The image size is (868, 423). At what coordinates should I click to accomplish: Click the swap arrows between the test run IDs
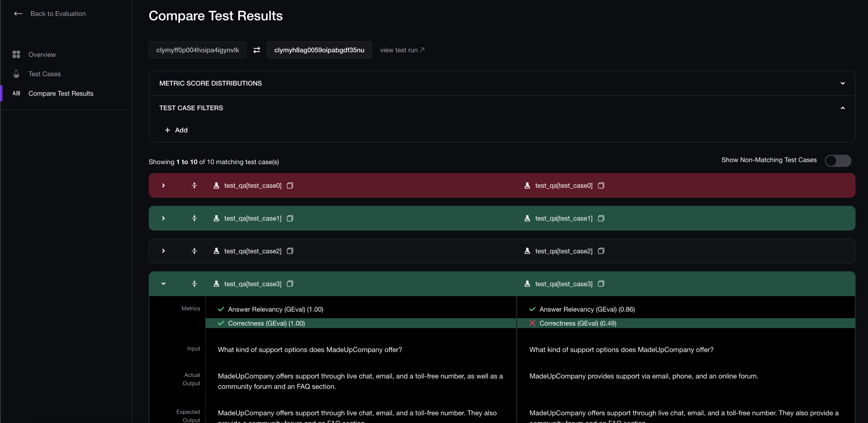[x=257, y=50]
